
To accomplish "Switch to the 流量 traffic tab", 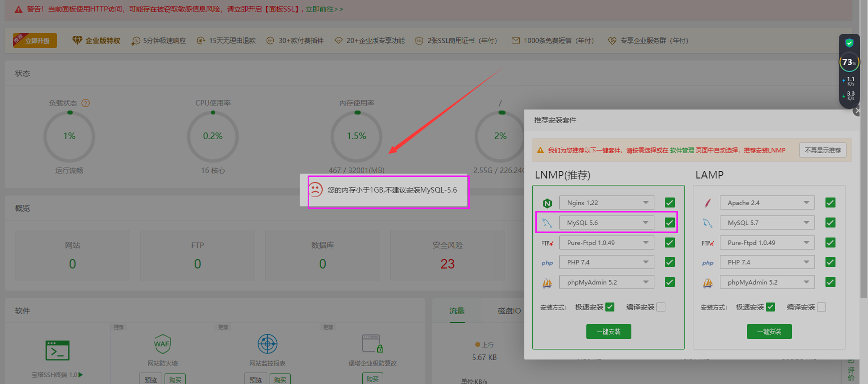I will pos(457,310).
